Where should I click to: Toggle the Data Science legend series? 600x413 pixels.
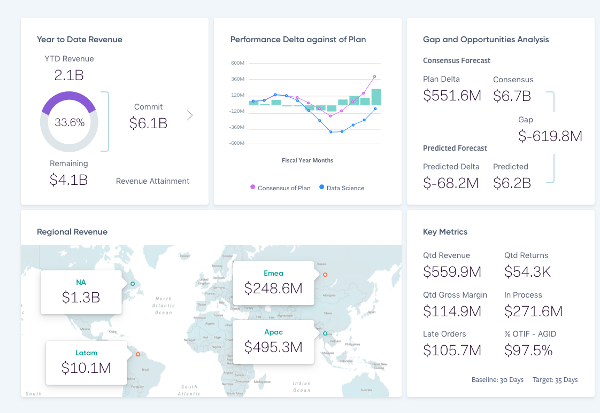[320, 187]
